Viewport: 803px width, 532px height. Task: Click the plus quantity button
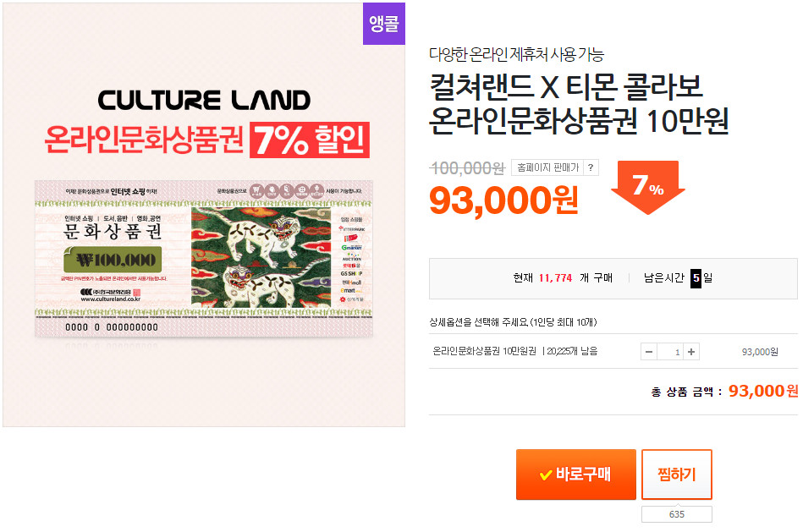tap(691, 352)
